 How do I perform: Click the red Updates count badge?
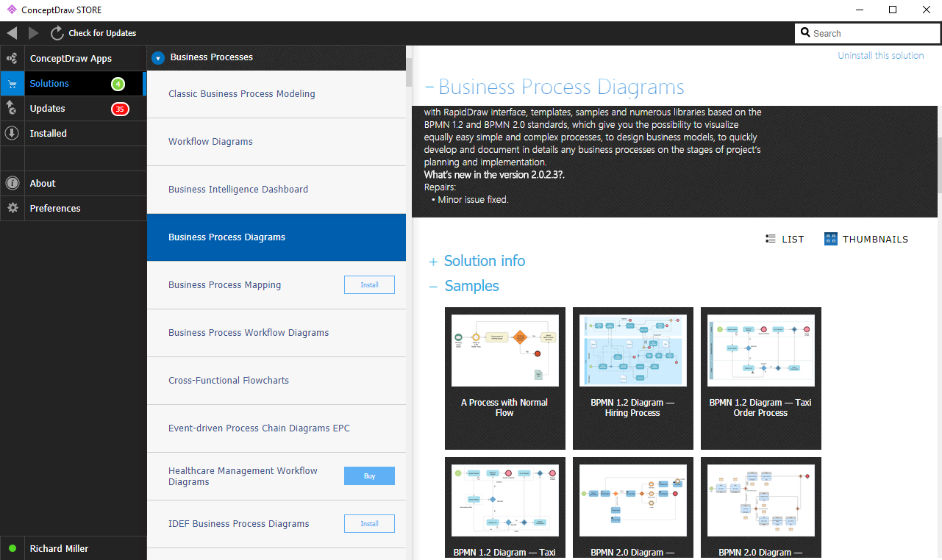119,109
